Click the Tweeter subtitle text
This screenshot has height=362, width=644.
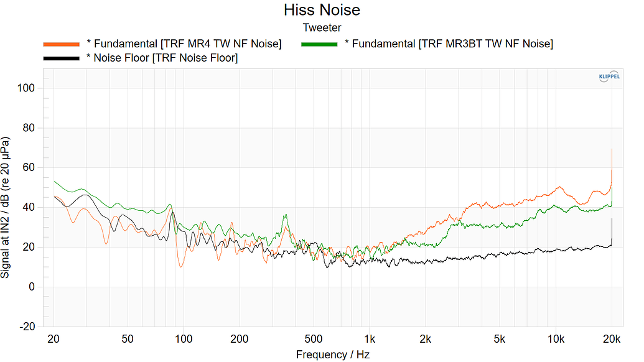(322, 27)
